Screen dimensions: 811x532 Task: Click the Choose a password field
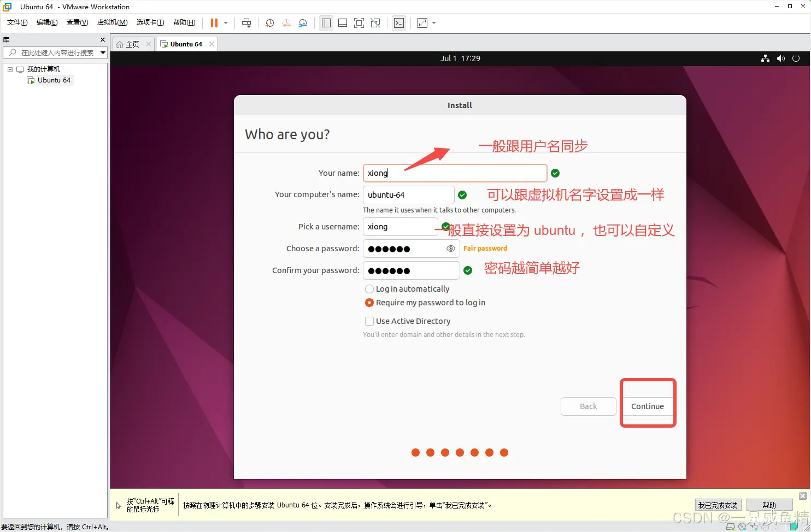click(411, 249)
